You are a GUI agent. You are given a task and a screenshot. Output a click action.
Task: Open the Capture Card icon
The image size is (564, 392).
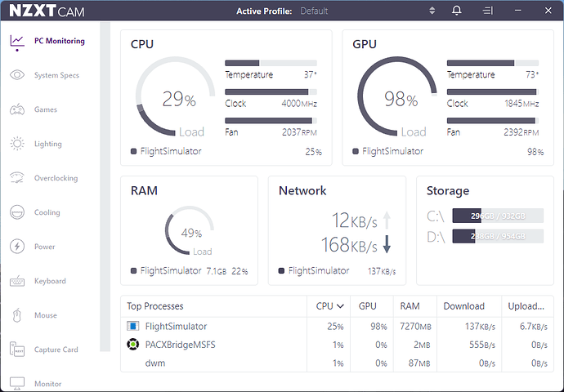click(x=17, y=350)
